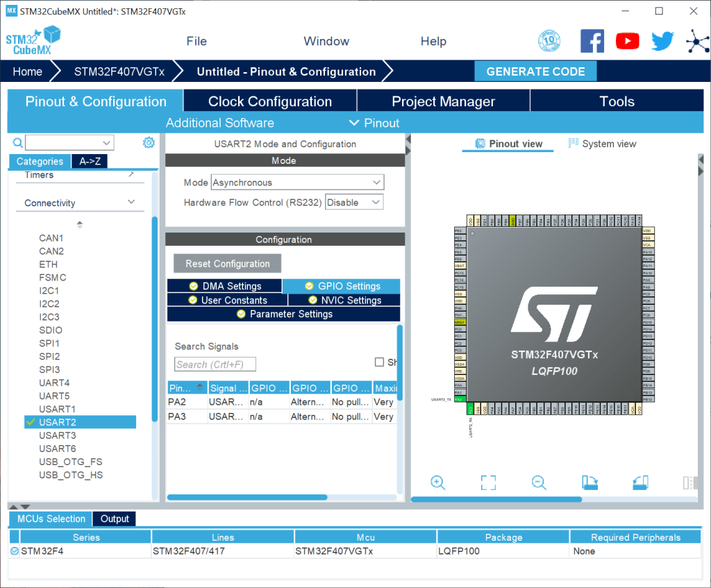This screenshot has height=588, width=711.
Task: Click the Search Signals input field
Action: (215, 364)
